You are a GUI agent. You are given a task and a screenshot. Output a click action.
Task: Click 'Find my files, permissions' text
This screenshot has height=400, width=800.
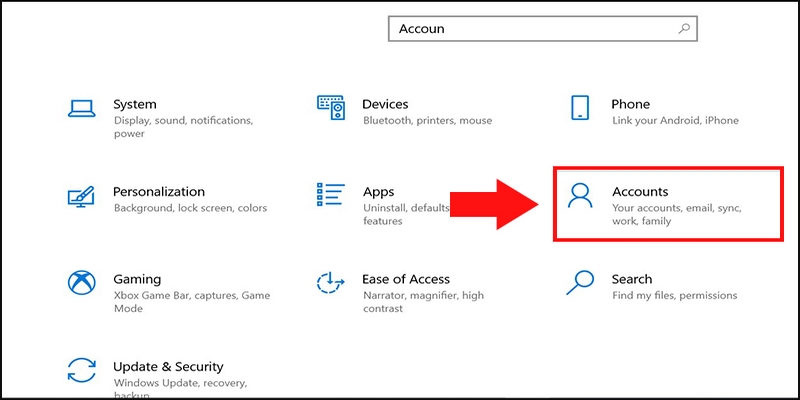coord(674,295)
